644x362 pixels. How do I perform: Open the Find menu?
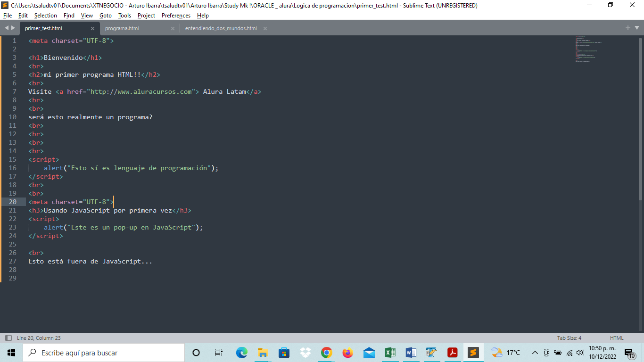[69, 16]
